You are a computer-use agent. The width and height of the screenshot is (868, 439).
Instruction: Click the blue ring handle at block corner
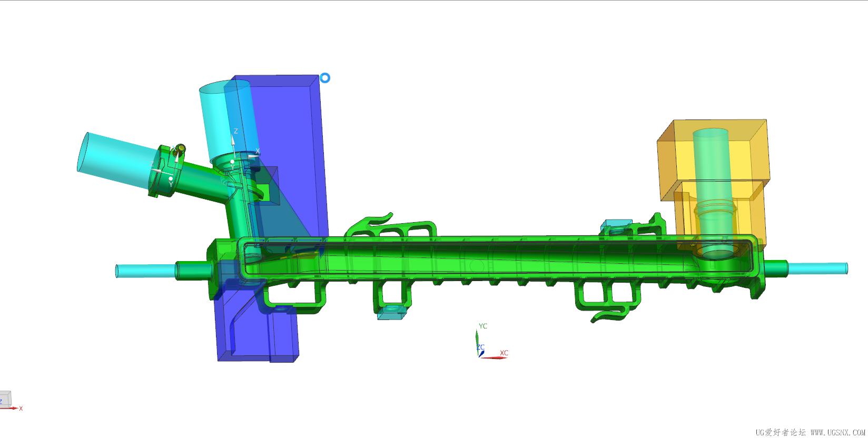[x=325, y=78]
